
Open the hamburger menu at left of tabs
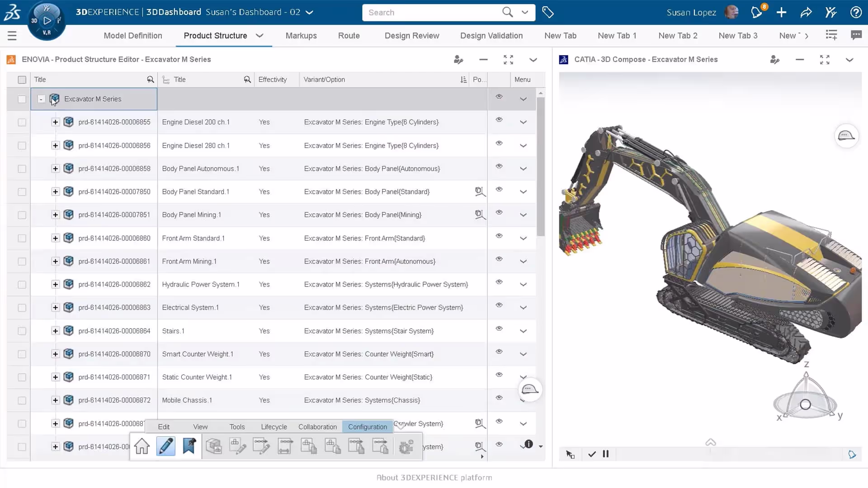click(12, 36)
